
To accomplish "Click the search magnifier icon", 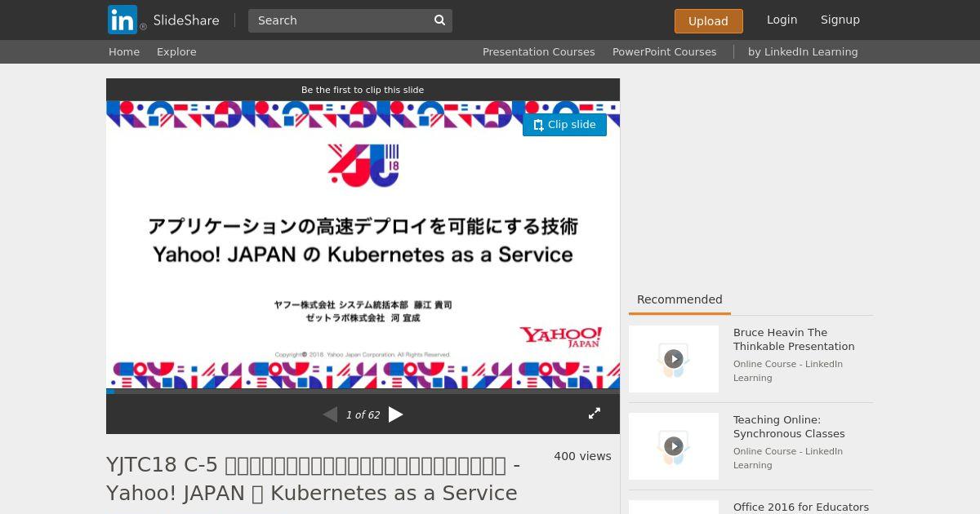I will click(x=439, y=20).
